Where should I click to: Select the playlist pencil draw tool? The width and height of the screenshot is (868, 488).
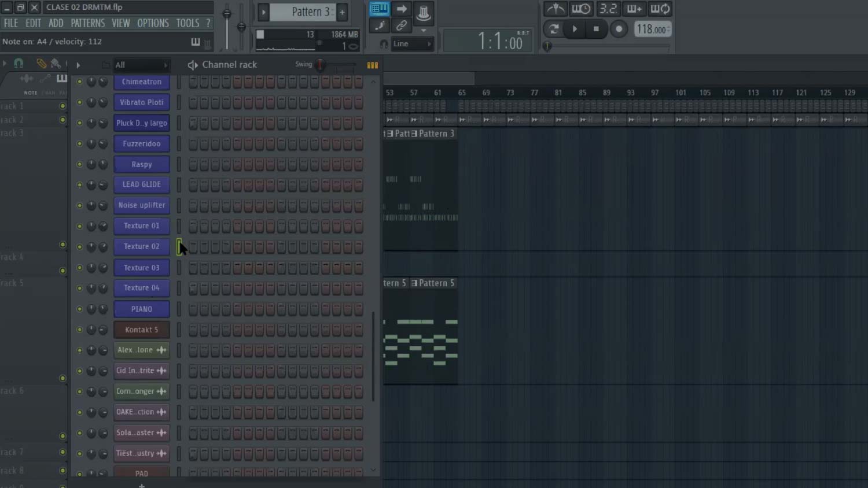(41, 64)
